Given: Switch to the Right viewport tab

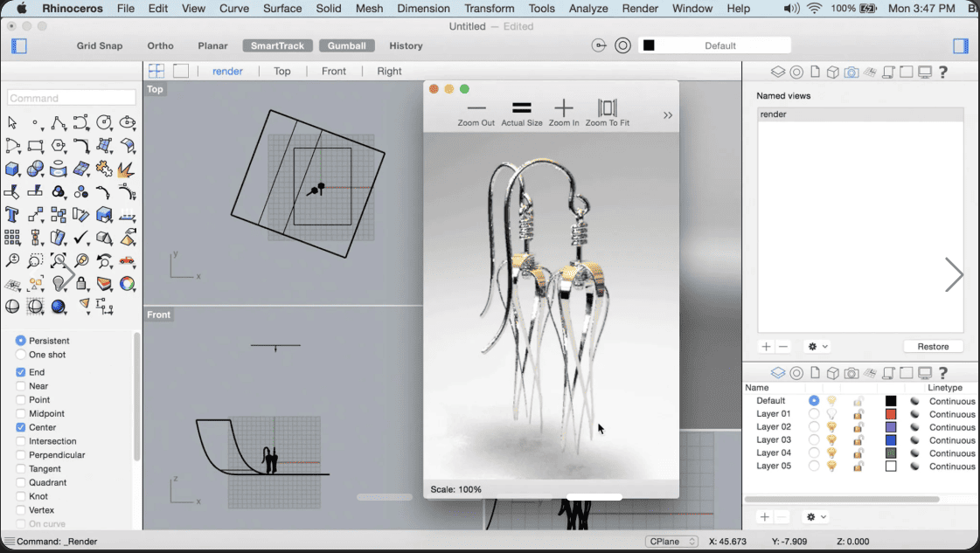Looking at the screenshot, I should pos(389,72).
